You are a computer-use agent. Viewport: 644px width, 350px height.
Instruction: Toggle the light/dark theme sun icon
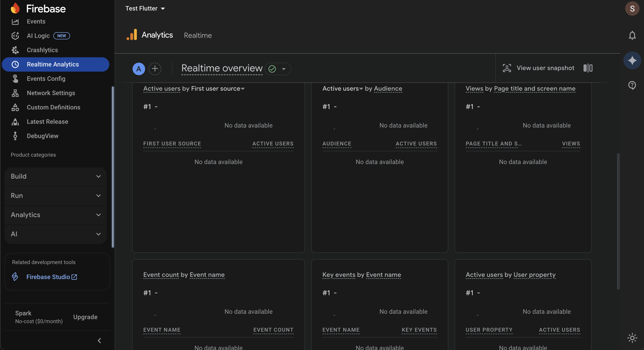[x=632, y=338]
